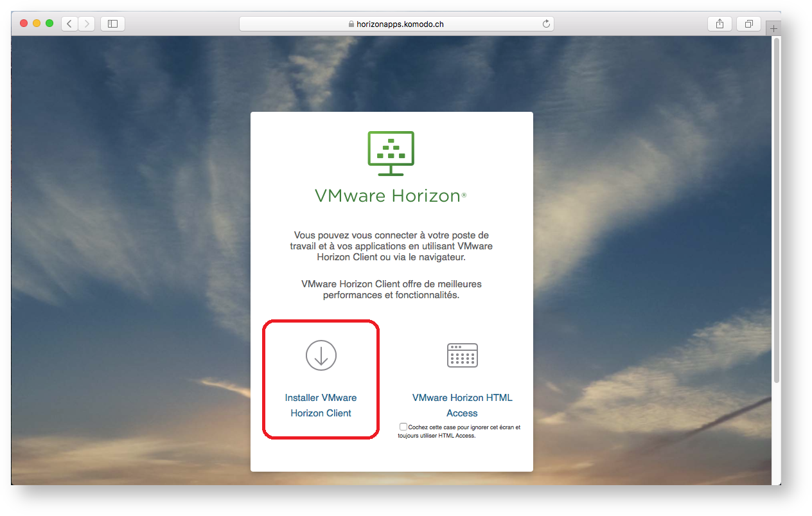Click the green full-screen window button
Image resolution: width=812 pixels, height=516 pixels.
(x=49, y=23)
